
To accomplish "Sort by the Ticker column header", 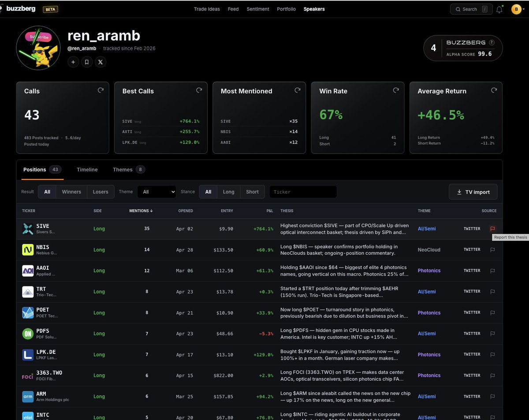I will 29,211.
